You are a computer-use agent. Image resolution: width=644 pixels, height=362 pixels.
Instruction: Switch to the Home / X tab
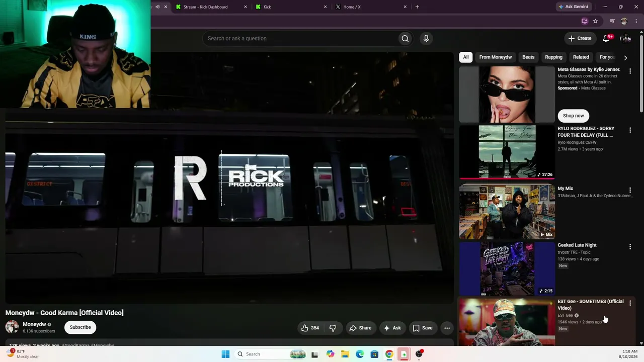tap(371, 7)
